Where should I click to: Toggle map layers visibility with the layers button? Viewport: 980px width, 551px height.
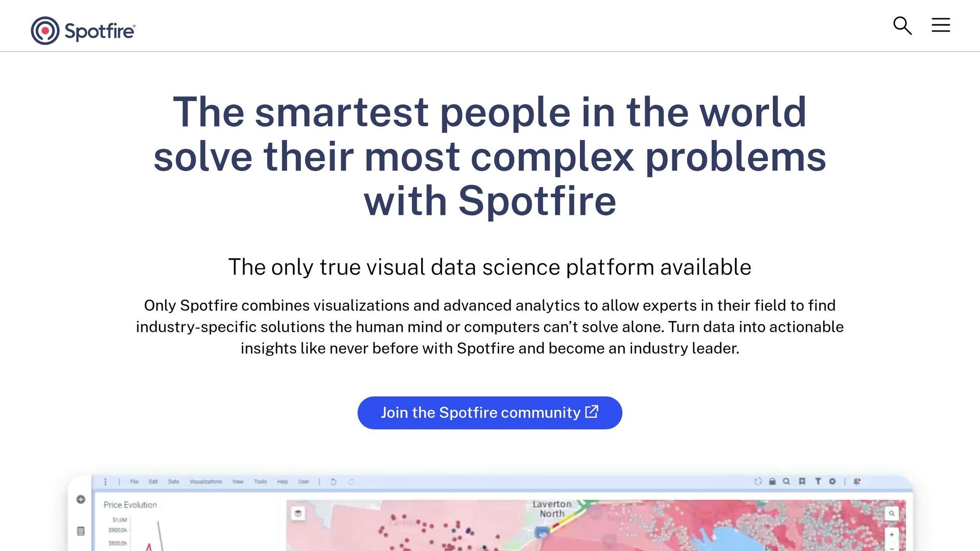(299, 513)
